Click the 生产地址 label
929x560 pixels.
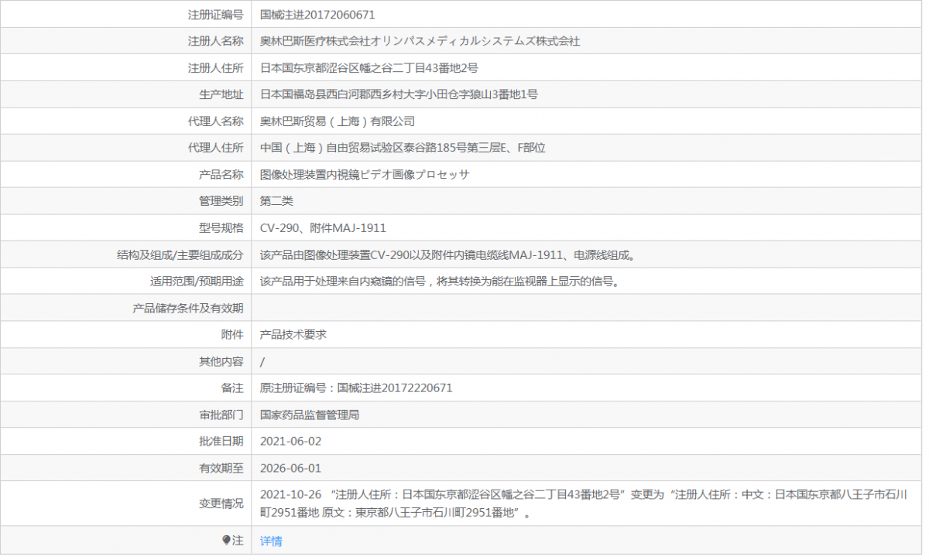click(x=221, y=94)
